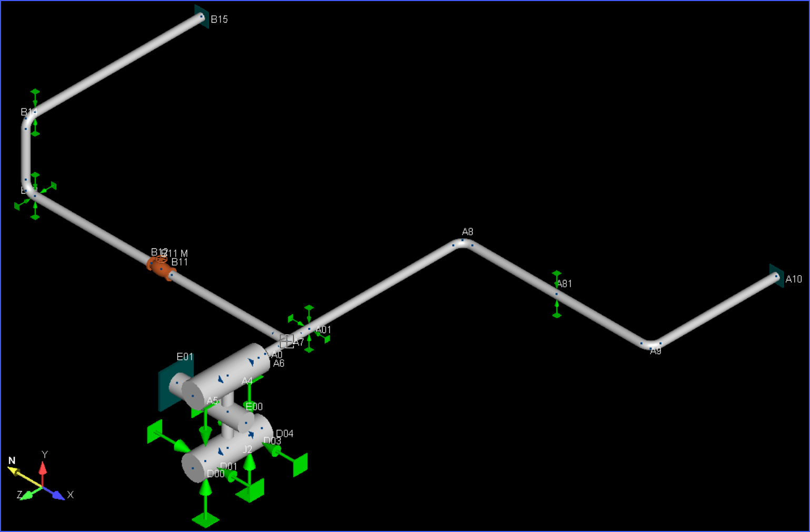
Task: Click the A5 node label
Action: pyautogui.click(x=212, y=400)
